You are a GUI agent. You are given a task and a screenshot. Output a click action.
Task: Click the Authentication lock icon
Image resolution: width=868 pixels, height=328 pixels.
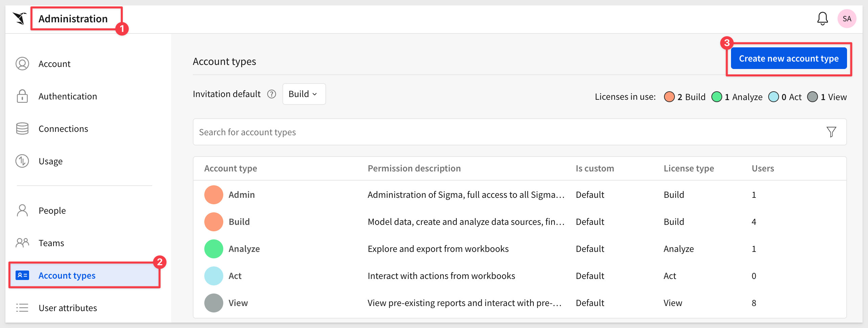coord(22,96)
